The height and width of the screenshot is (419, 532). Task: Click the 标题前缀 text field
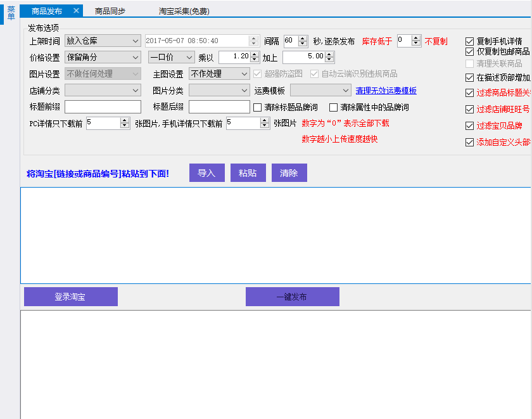pos(103,107)
